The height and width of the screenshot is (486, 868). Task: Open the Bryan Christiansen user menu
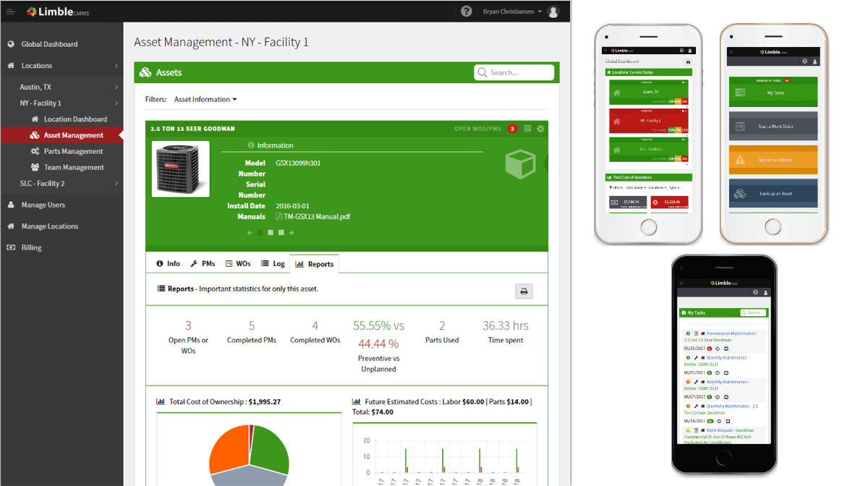tap(512, 12)
